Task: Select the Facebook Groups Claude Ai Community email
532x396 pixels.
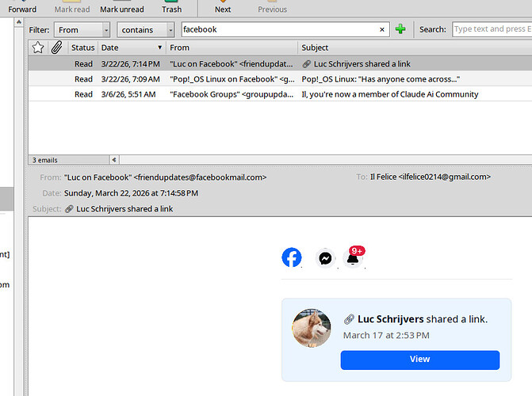Action: (x=280, y=94)
